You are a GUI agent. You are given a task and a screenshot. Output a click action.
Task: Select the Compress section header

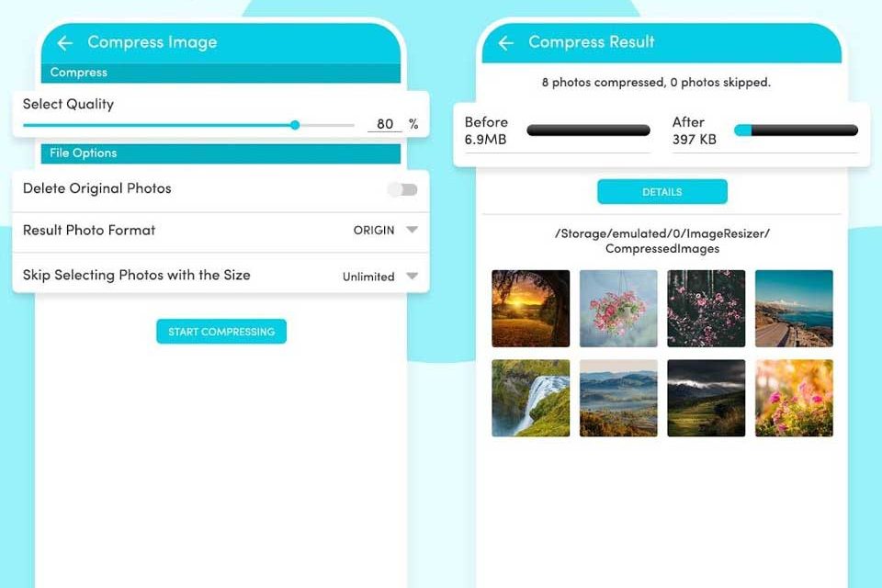220,73
